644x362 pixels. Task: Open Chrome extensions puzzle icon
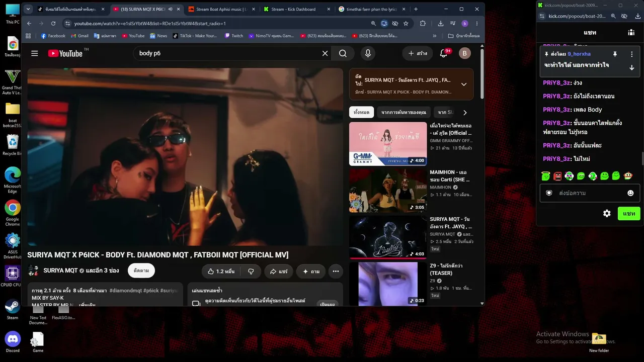point(423,23)
